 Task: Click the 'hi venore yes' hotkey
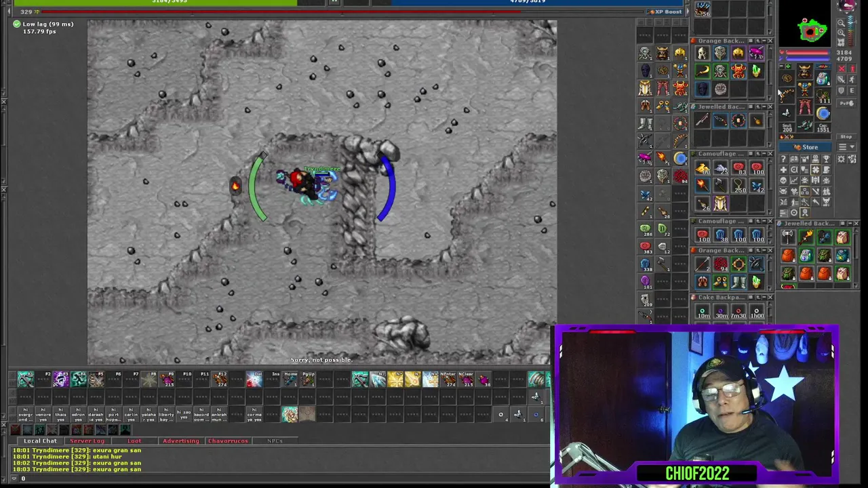43,413
